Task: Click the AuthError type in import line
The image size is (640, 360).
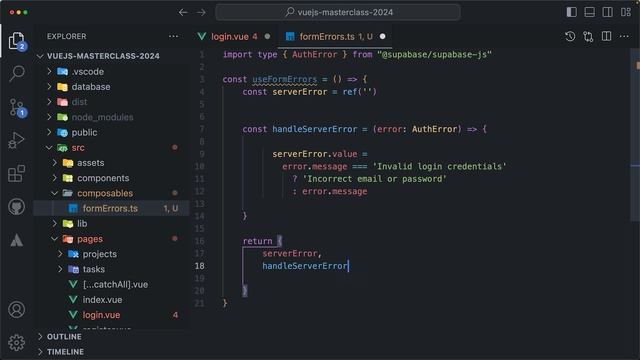Action: (x=314, y=55)
